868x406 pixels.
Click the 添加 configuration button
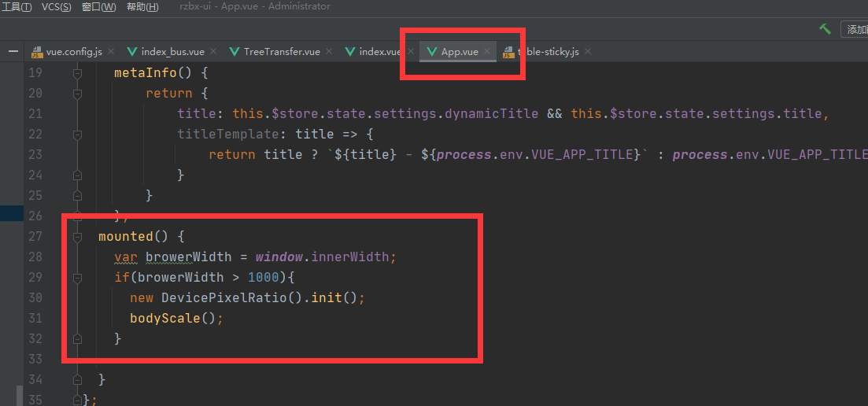[x=856, y=30]
